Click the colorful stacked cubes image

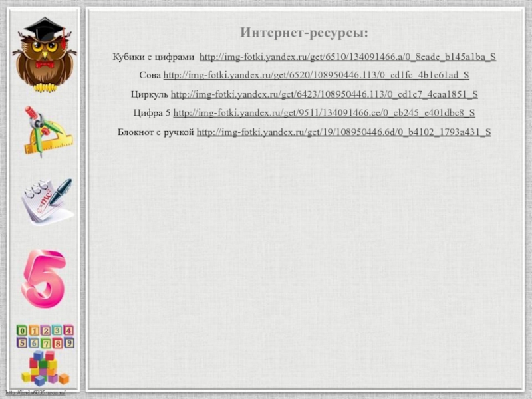[45, 368]
